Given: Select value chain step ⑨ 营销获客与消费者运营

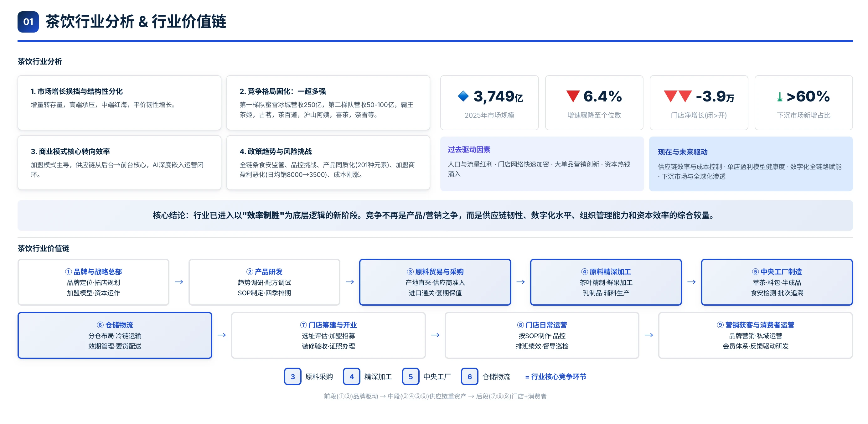Looking at the screenshot, I should tap(756, 335).
